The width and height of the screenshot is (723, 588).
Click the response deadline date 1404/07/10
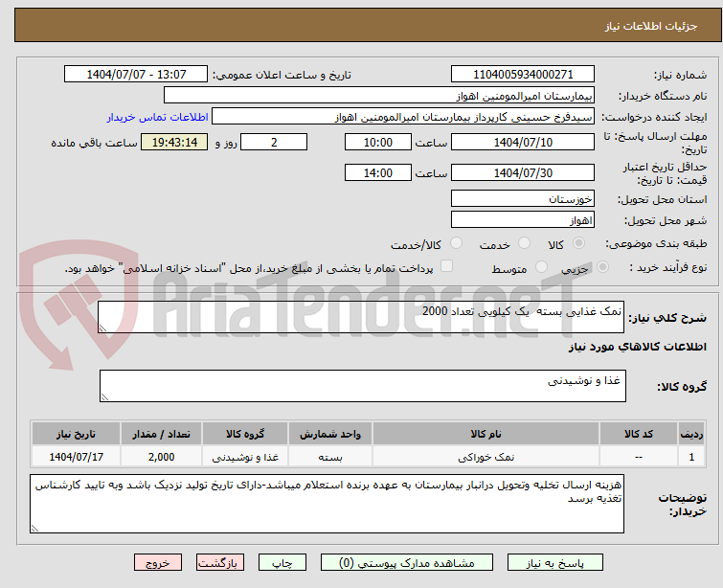coord(523,142)
